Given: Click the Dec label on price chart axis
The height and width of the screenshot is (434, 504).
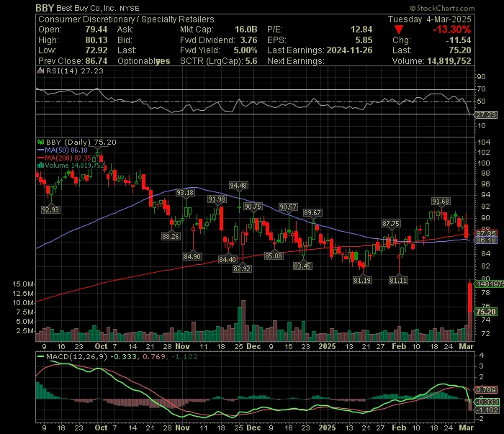Looking at the screenshot, I should 253,346.
